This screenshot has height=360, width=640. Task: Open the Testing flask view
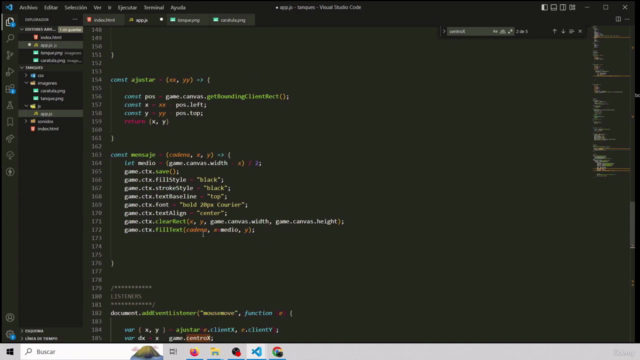point(10,105)
